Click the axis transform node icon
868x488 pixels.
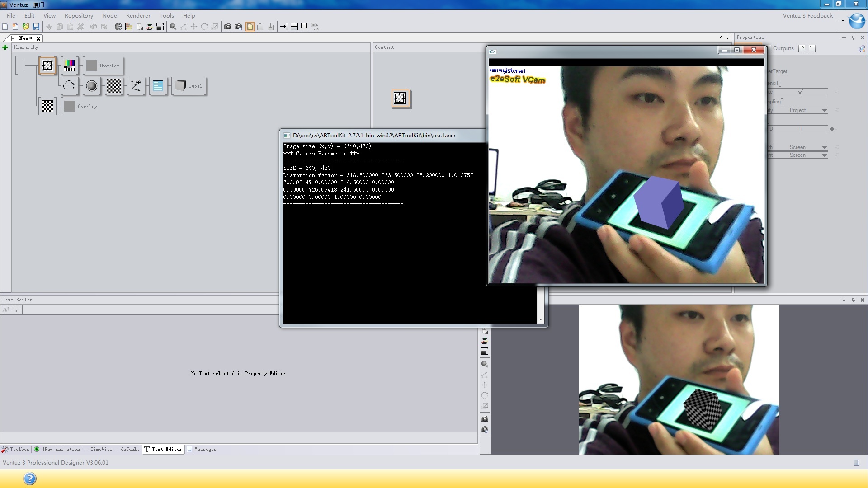click(x=136, y=85)
